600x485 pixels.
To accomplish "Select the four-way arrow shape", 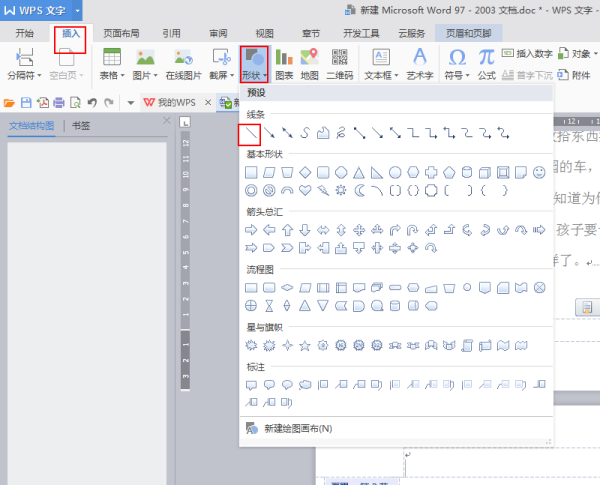I will (x=359, y=230).
